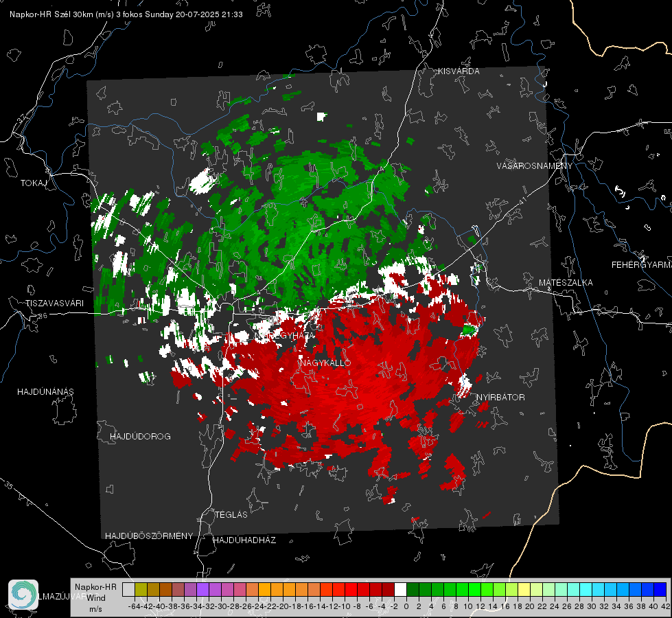
Task: Click the Napkor-HR legend title
Action: [x=95, y=586]
